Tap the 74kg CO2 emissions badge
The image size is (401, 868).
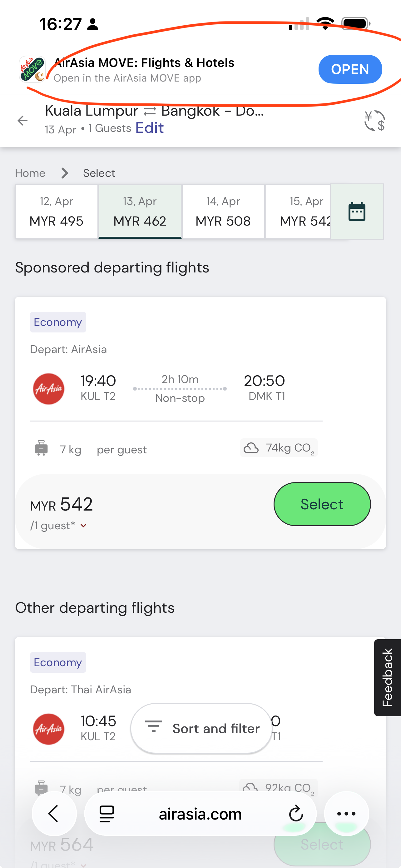click(x=279, y=448)
